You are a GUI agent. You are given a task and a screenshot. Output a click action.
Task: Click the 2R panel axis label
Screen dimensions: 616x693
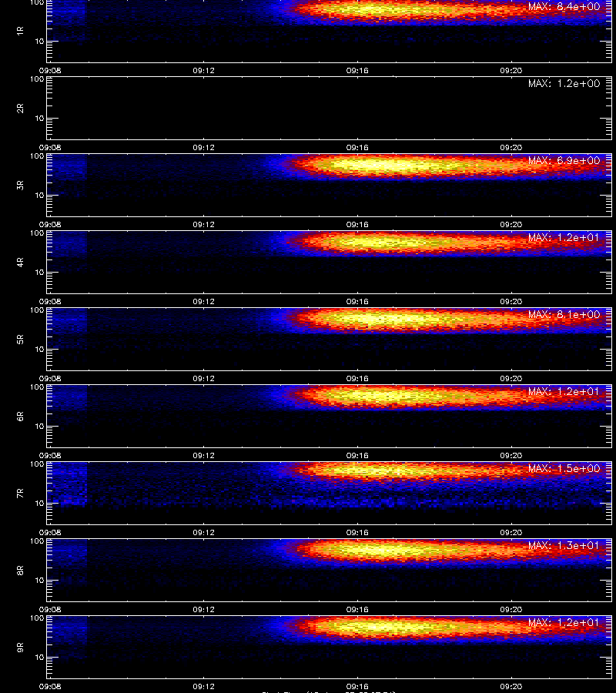pos(20,108)
